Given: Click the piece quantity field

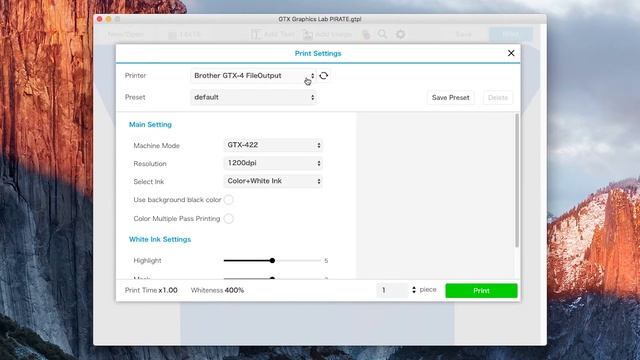Looking at the screenshot, I should 392,290.
